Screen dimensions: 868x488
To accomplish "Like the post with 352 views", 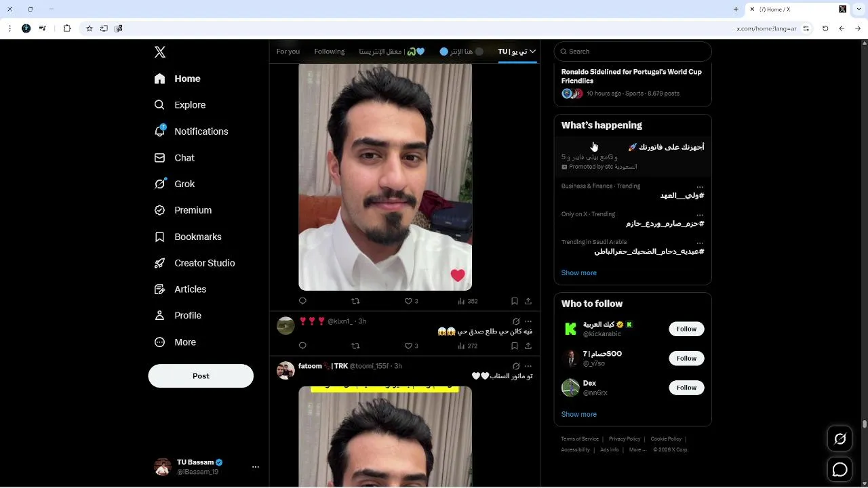I will coord(408,301).
